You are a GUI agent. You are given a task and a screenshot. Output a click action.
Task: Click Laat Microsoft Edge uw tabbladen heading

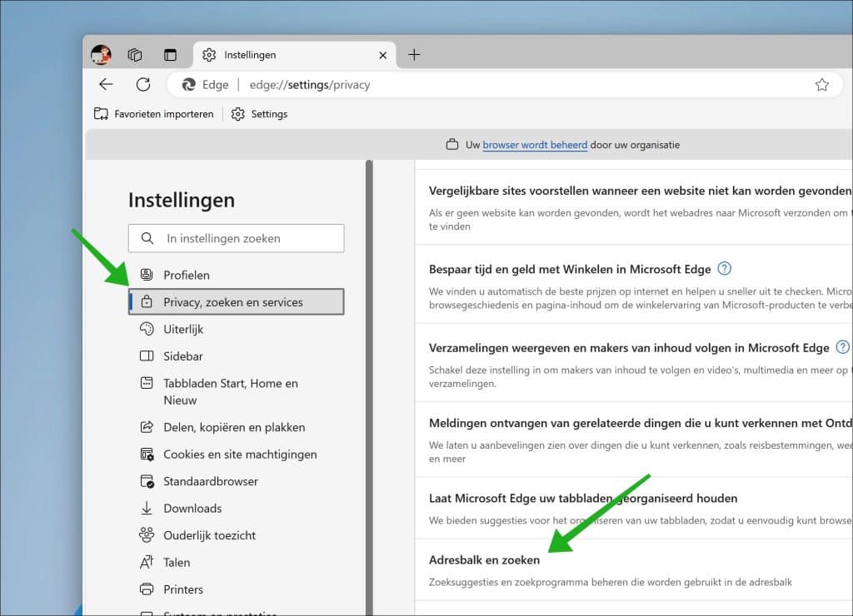point(582,499)
